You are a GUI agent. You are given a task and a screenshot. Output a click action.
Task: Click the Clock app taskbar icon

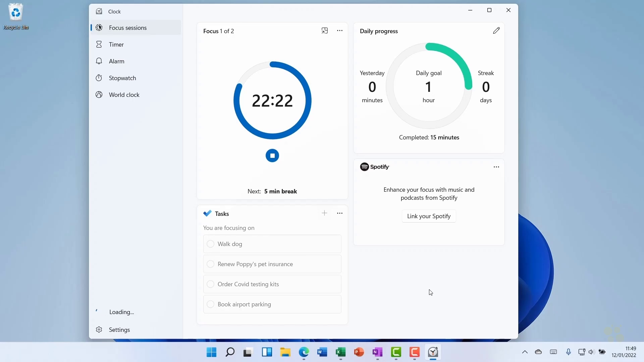point(433,352)
